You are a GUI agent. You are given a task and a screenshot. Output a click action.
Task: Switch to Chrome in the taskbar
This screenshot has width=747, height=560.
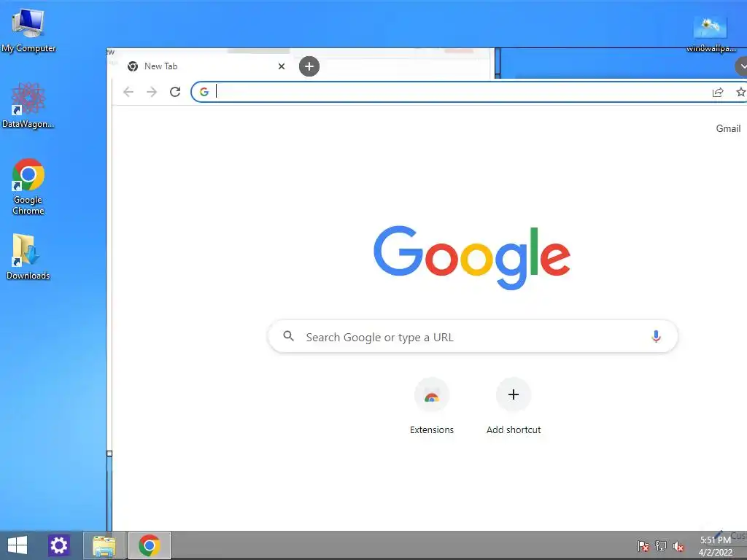[x=149, y=545]
